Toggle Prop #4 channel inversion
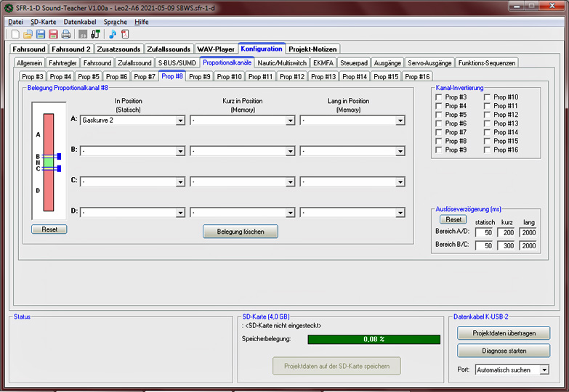569x392 pixels. point(439,106)
